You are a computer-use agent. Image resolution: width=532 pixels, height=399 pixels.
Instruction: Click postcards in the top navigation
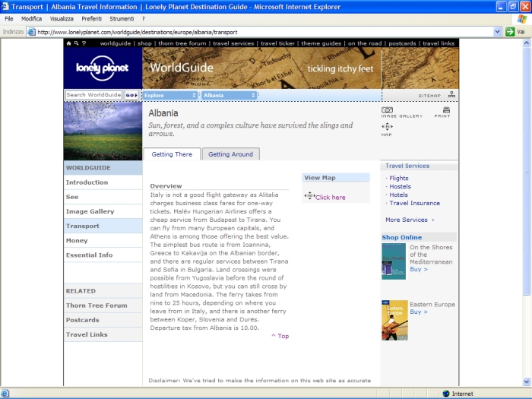pyautogui.click(x=402, y=43)
